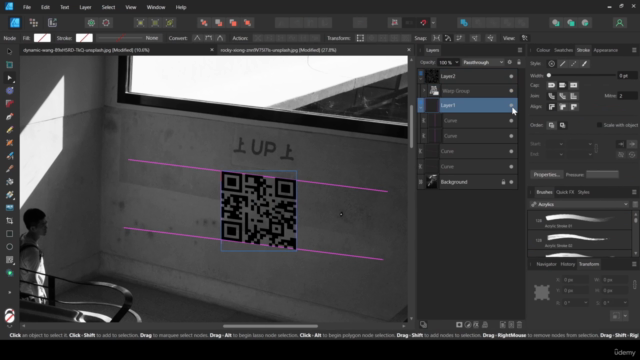
Task: Select the Move tool arrow
Action: 10,51
